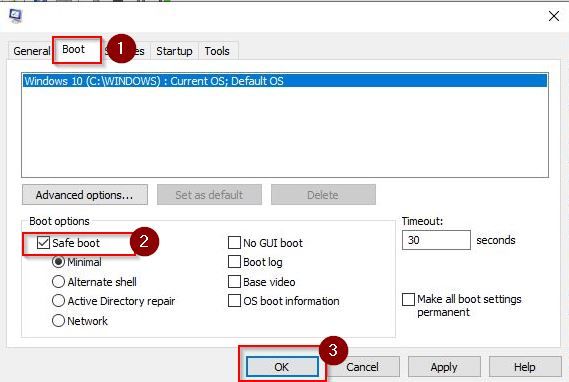
Task: Select the Minimal safe boot option
Action: [58, 262]
